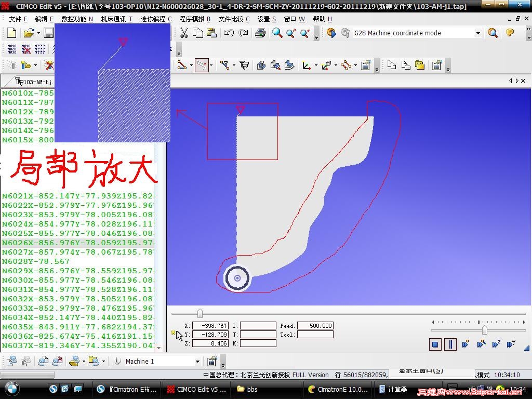Click the toolpath line display icon
This screenshot has width=532, height=399.
tap(182, 65)
